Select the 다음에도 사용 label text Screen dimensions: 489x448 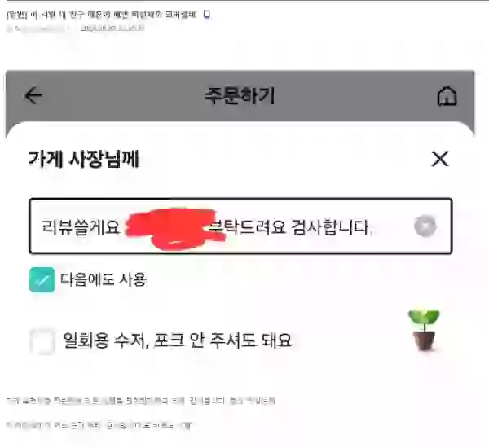tap(104, 279)
